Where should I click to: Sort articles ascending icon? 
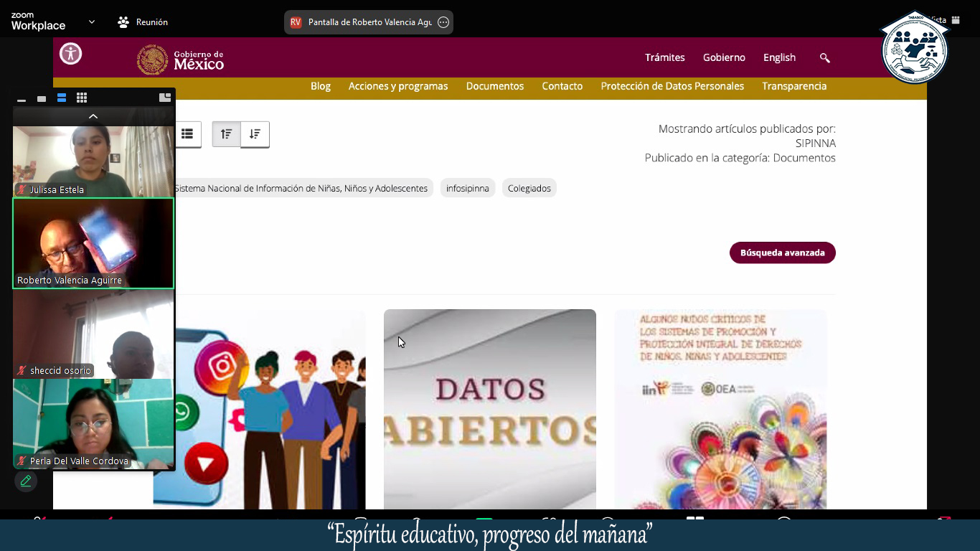click(226, 134)
